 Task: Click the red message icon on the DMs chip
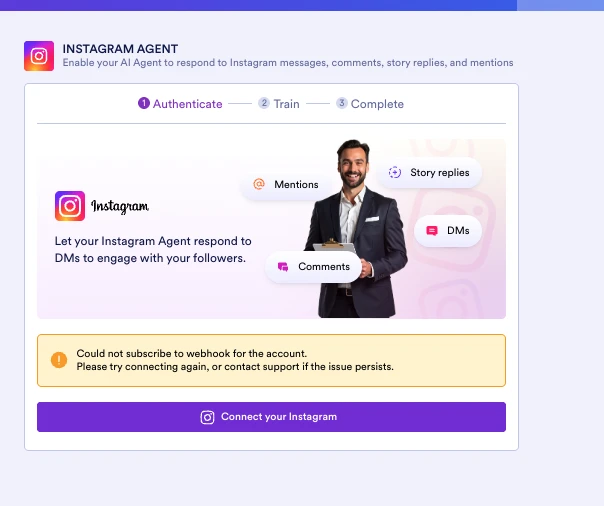[x=432, y=230]
